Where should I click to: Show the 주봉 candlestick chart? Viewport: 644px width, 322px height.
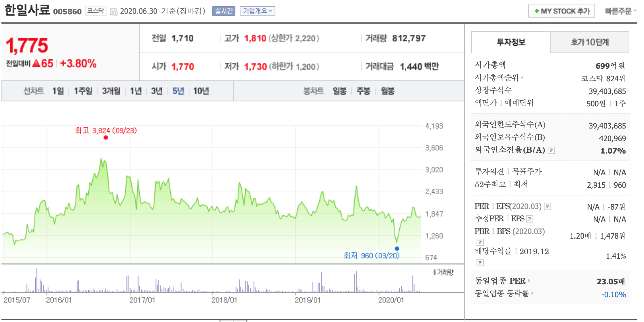point(363,91)
